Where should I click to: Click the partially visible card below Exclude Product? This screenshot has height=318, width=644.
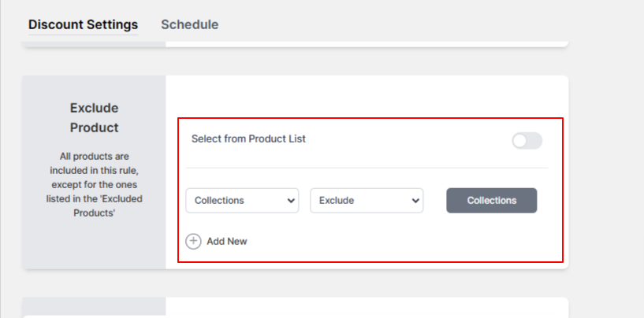click(x=296, y=308)
